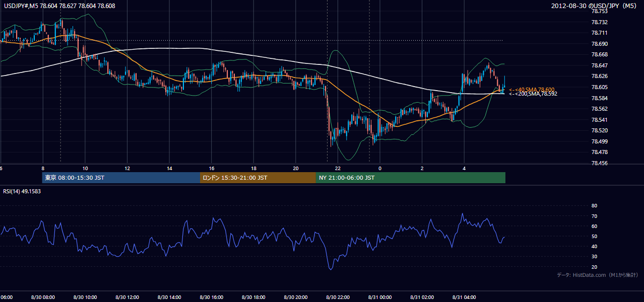Click bottom time label 8/31 00:00

point(380,297)
